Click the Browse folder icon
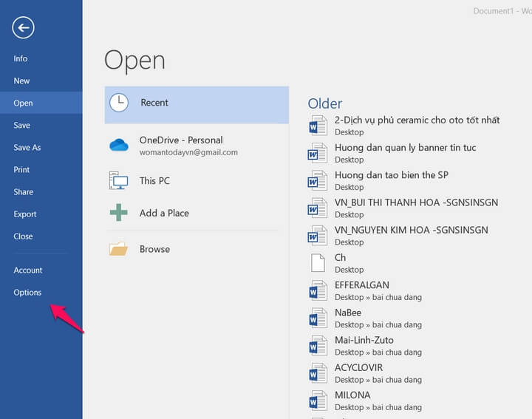The image size is (532, 419). [118, 249]
